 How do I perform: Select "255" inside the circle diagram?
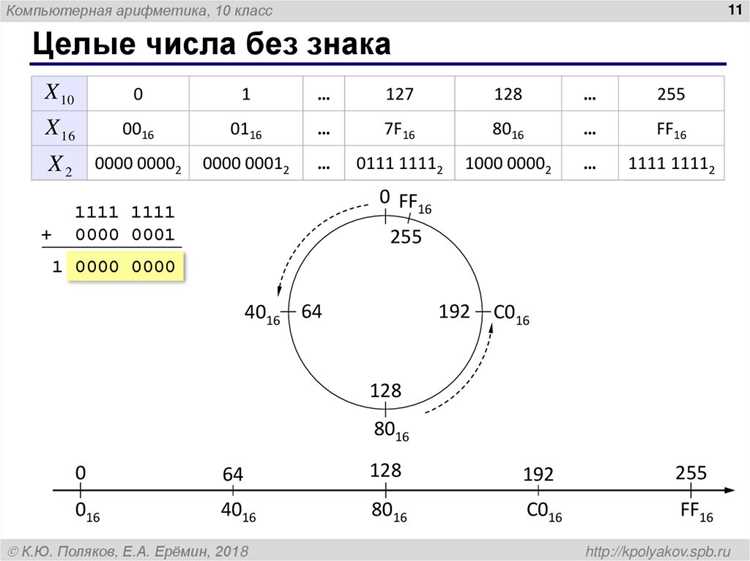click(x=406, y=237)
